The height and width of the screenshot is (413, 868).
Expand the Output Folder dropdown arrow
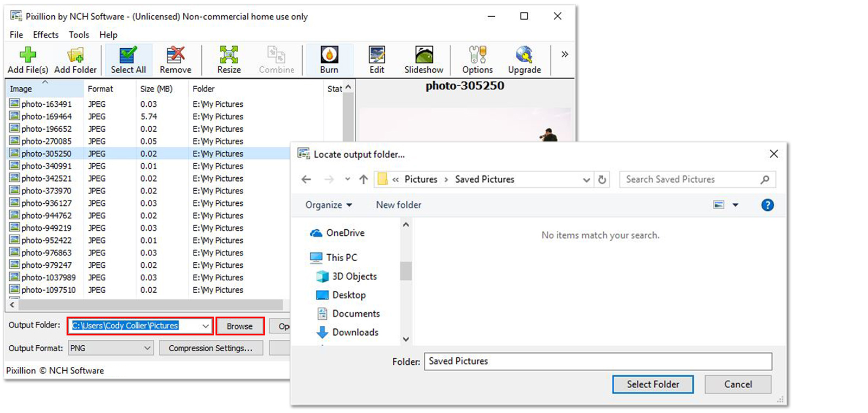tap(205, 326)
